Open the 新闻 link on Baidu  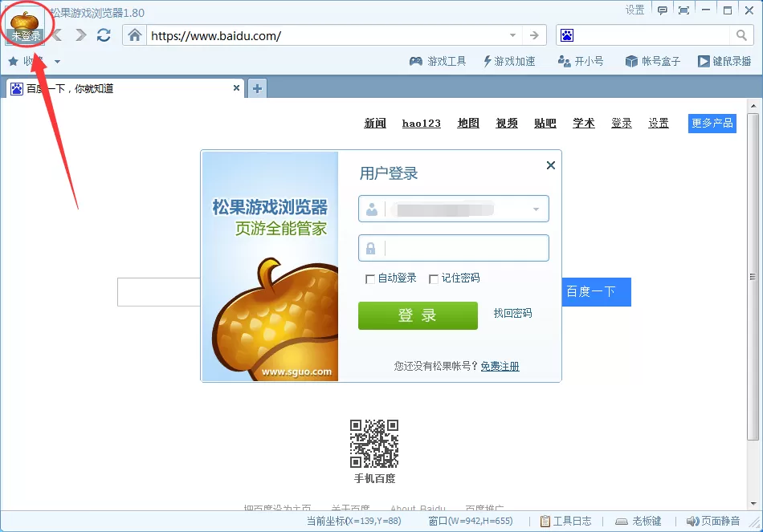pyautogui.click(x=375, y=124)
